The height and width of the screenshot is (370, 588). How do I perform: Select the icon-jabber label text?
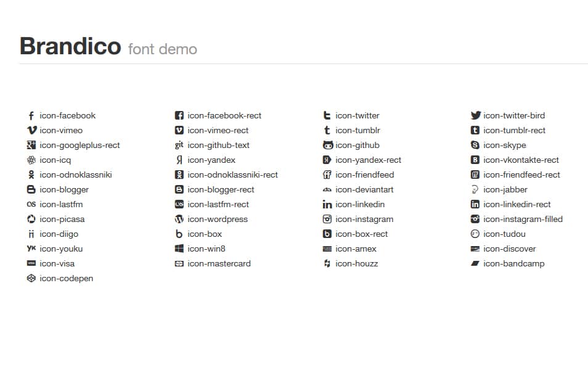tap(505, 189)
